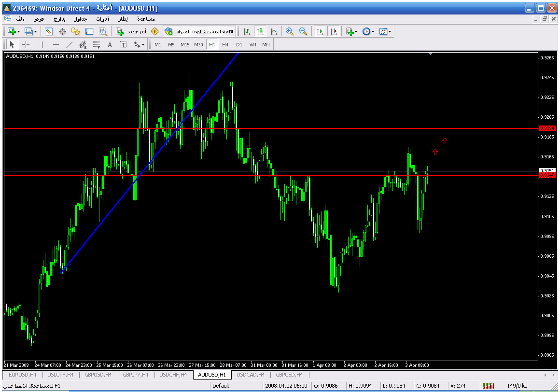The image size is (560, 392).
Task: Zoom out on the chart
Action: pos(303,31)
